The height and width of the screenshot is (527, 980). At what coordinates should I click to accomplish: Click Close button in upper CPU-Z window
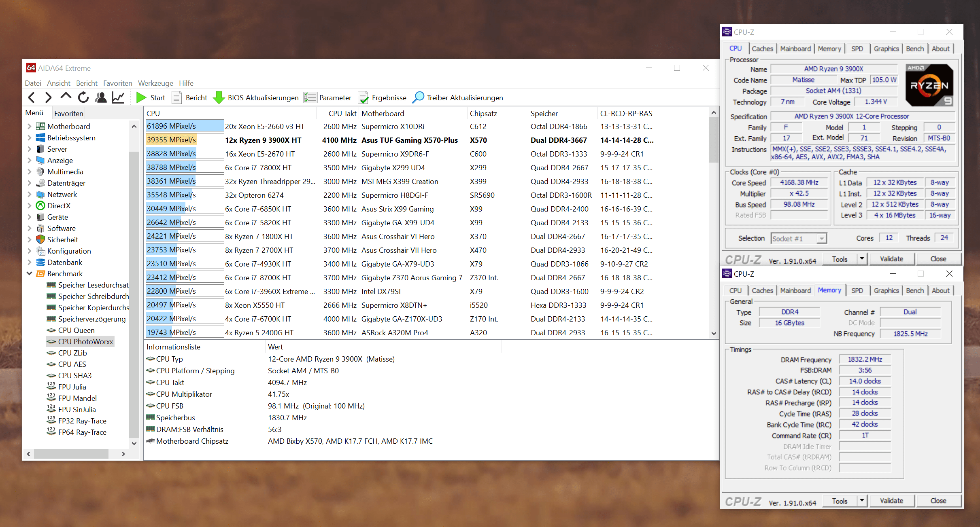tap(938, 259)
